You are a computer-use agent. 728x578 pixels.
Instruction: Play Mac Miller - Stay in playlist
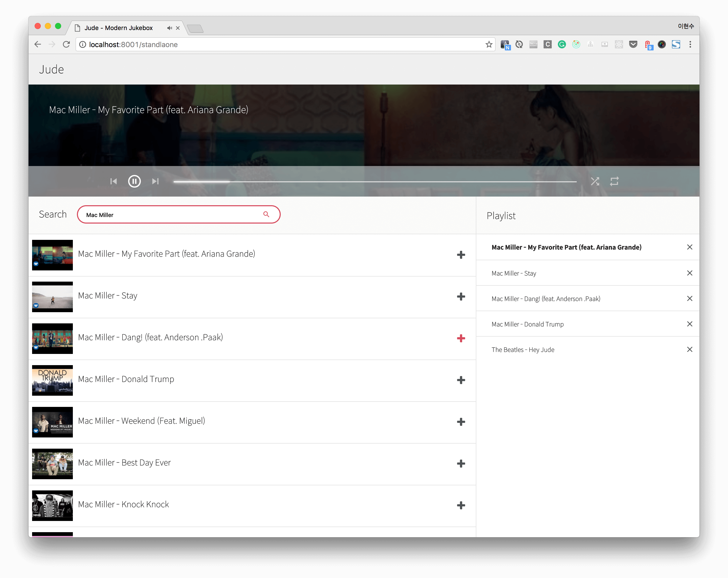[514, 273]
